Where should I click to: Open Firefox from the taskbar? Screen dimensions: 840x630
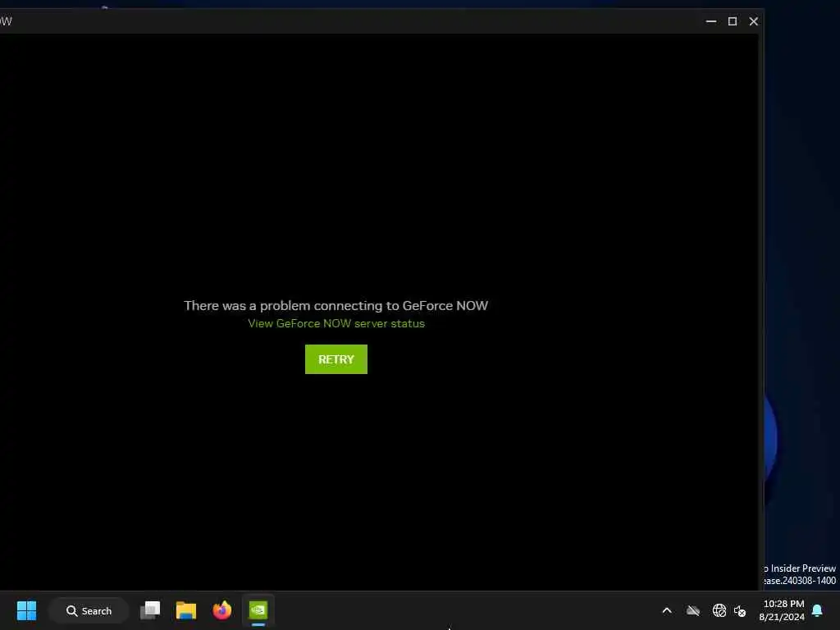(x=221, y=610)
